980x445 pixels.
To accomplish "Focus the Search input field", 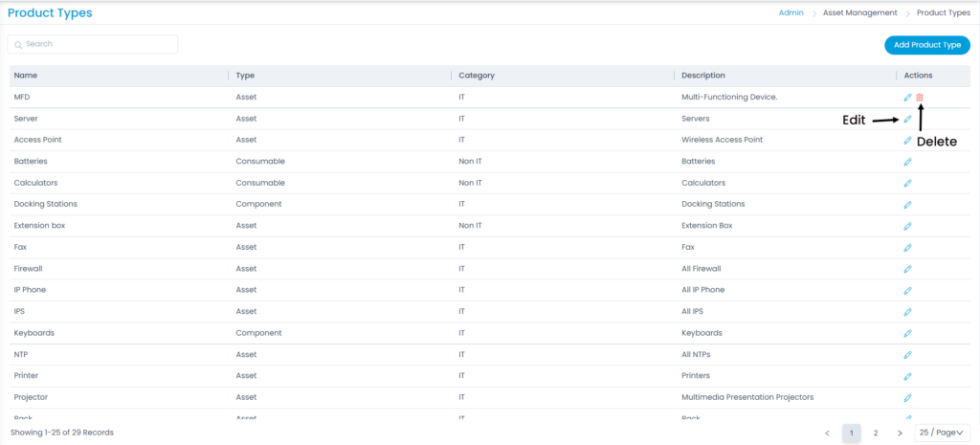I will click(x=93, y=44).
